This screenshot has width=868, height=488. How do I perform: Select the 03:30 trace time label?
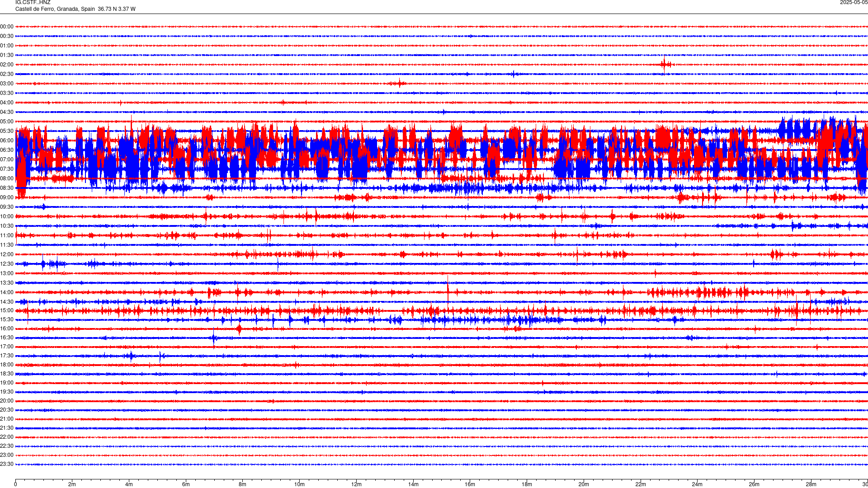(x=7, y=93)
